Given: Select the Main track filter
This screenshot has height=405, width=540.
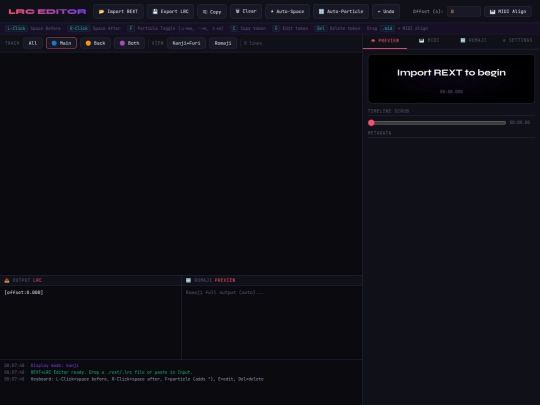Looking at the screenshot, I should 61,43.
